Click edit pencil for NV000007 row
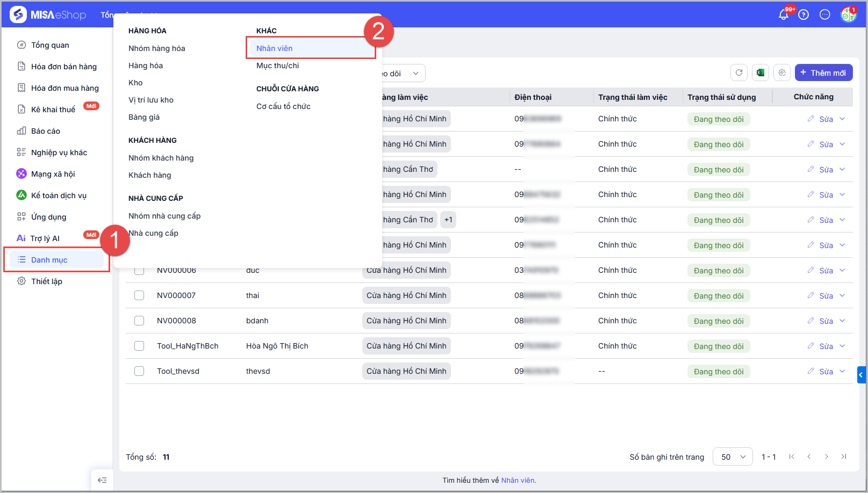868x493 pixels. pyautogui.click(x=811, y=295)
